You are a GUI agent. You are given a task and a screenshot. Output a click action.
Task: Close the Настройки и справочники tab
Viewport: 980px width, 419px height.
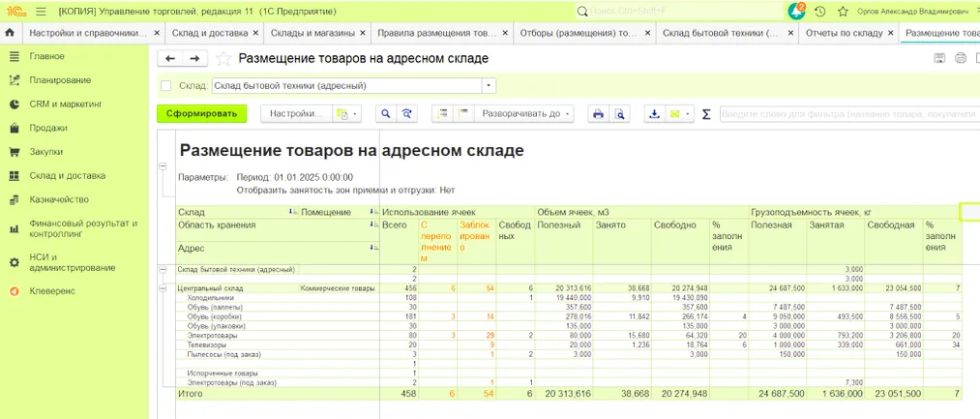tap(156, 33)
